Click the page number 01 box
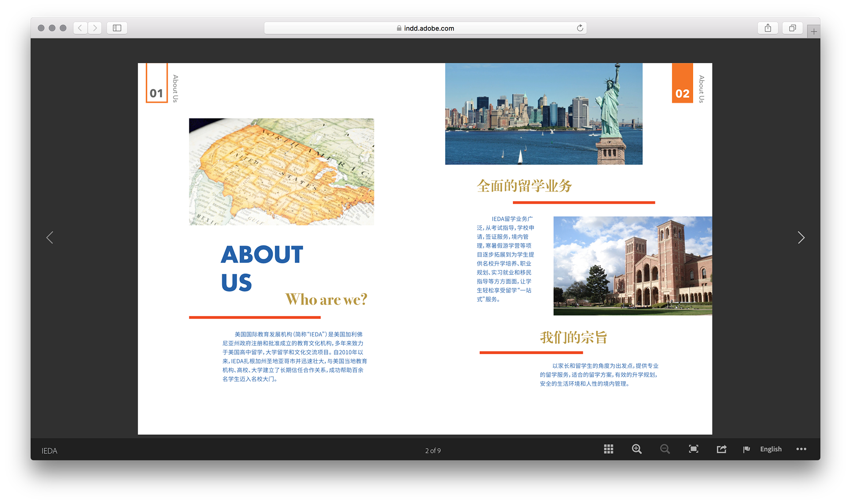 [x=157, y=83]
